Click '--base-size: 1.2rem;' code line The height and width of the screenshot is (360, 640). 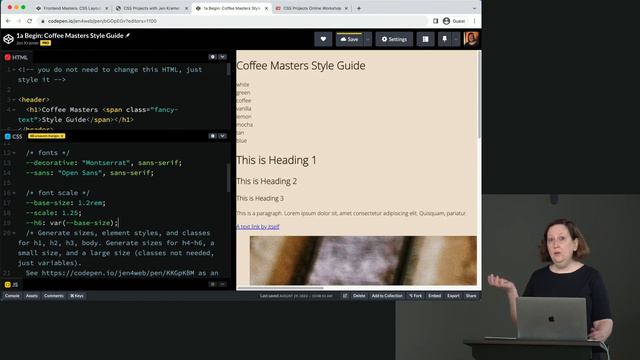pos(66,203)
